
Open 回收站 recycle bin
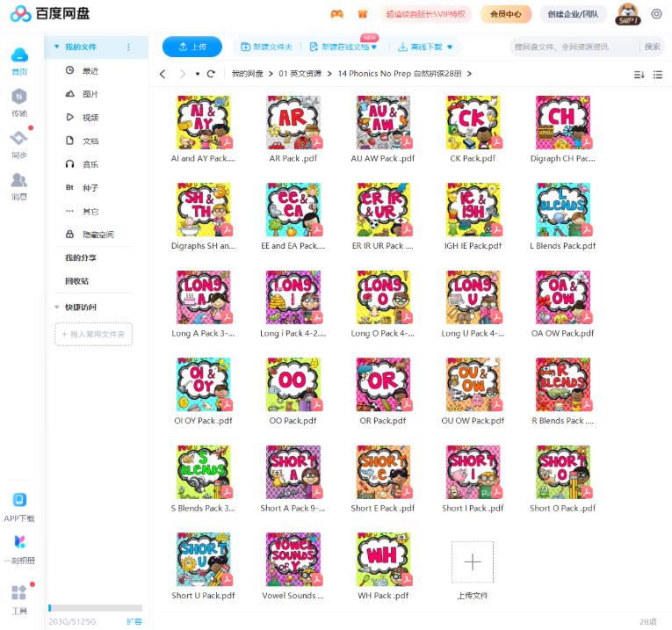coord(76,281)
